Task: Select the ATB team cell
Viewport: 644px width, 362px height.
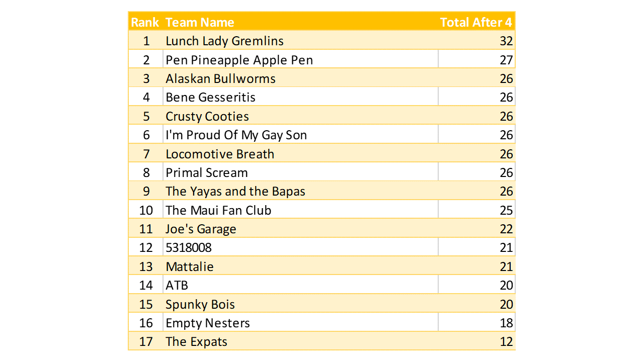Action: click(x=177, y=286)
